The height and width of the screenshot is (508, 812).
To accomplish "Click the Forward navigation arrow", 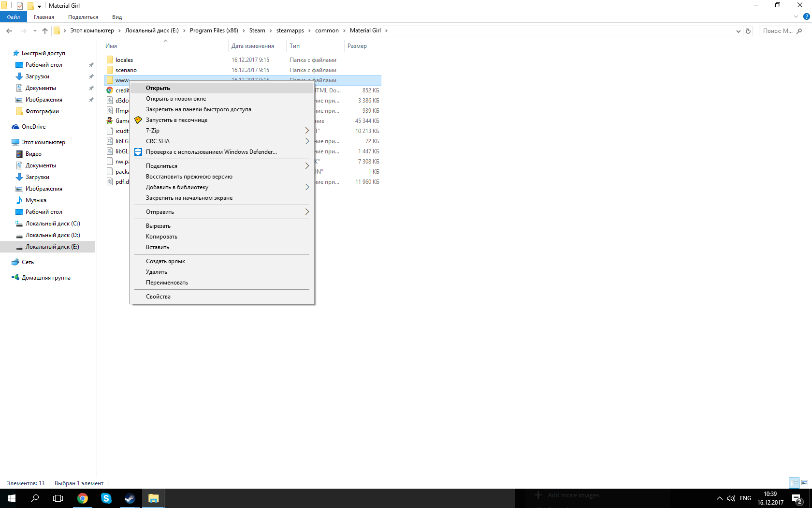I will (23, 30).
